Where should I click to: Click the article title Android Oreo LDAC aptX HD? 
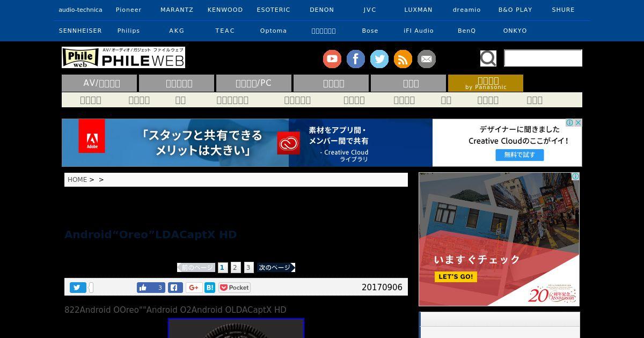[x=150, y=234]
